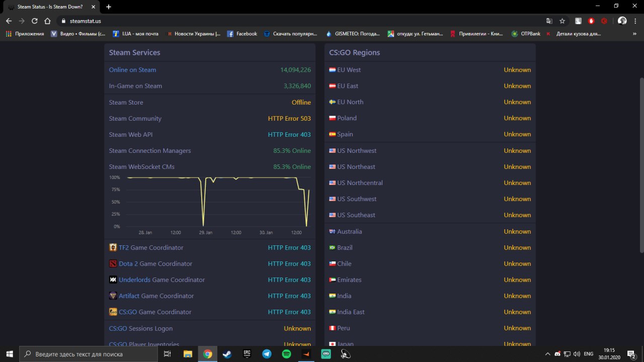Open the Новости Украины bookmark
Image resolution: width=644 pixels, height=362 pixels.
click(194, 34)
